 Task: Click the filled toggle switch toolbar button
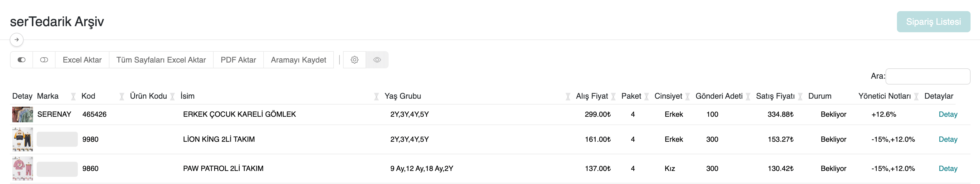(21, 60)
